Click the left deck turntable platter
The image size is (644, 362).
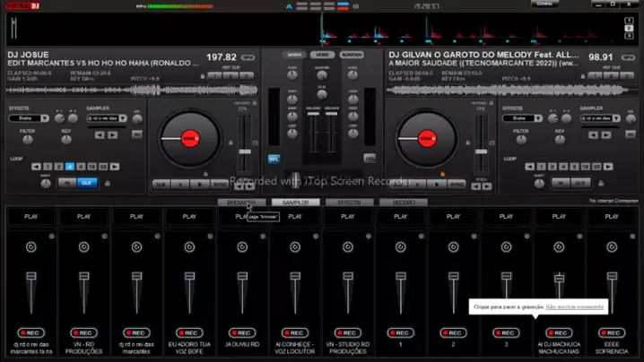(x=189, y=137)
